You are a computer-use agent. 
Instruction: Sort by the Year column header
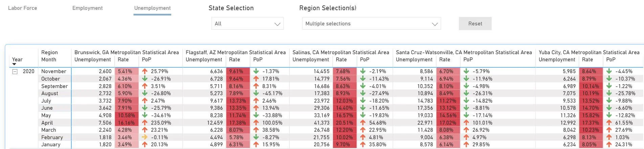[x=17, y=60]
